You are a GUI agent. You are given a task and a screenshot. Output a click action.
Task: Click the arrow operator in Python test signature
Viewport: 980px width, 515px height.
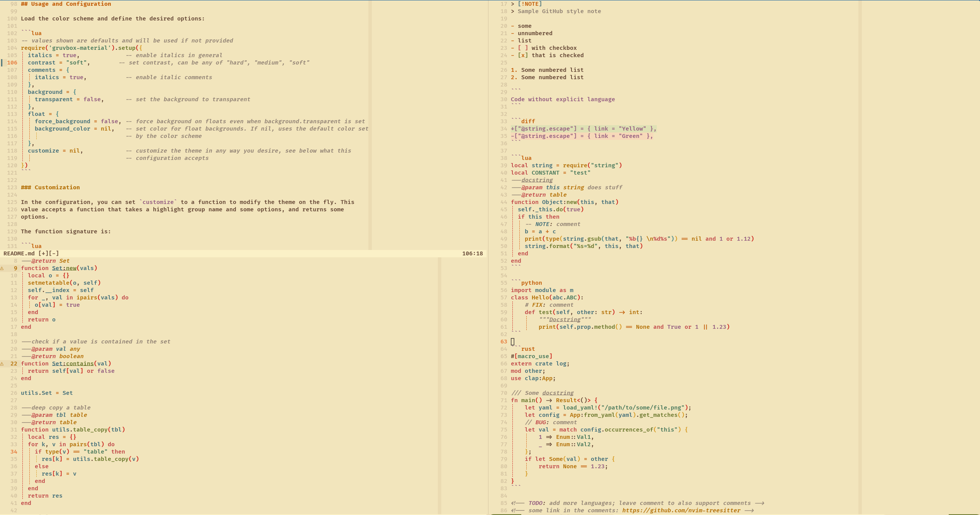tap(622, 312)
